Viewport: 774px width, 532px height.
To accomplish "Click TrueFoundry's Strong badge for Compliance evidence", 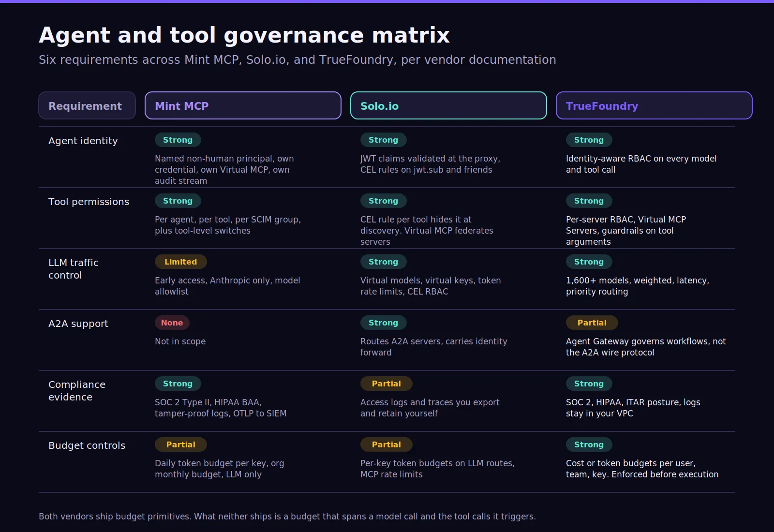I will click(589, 384).
